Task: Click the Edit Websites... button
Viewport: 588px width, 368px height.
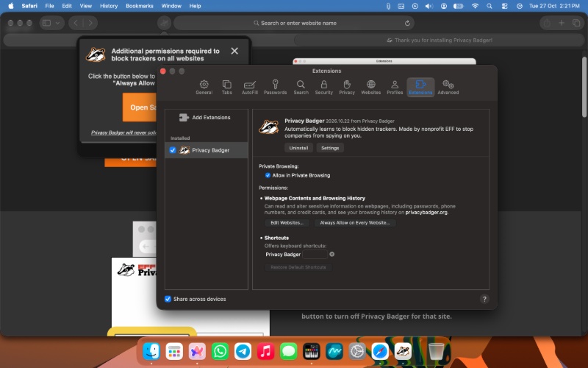Action: (x=287, y=223)
